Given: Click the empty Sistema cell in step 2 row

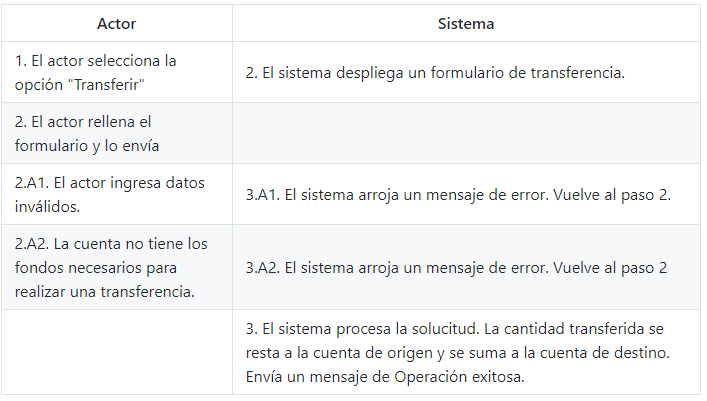Looking at the screenshot, I should coord(466,133).
